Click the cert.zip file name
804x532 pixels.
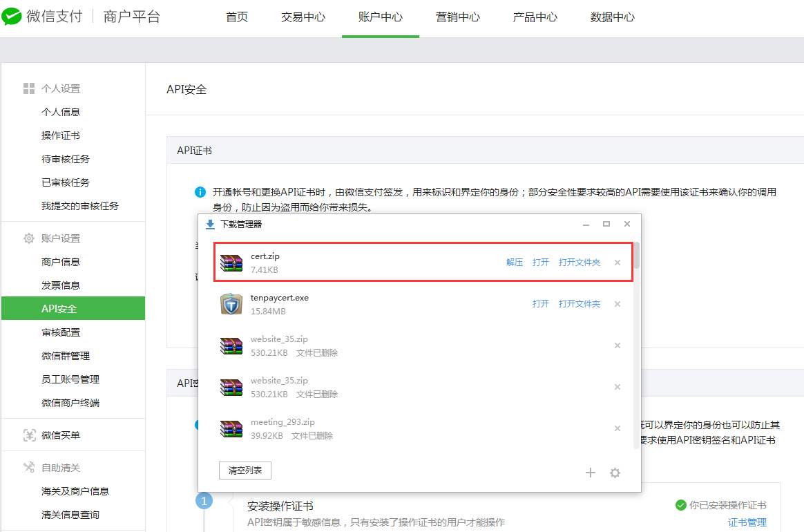265,256
